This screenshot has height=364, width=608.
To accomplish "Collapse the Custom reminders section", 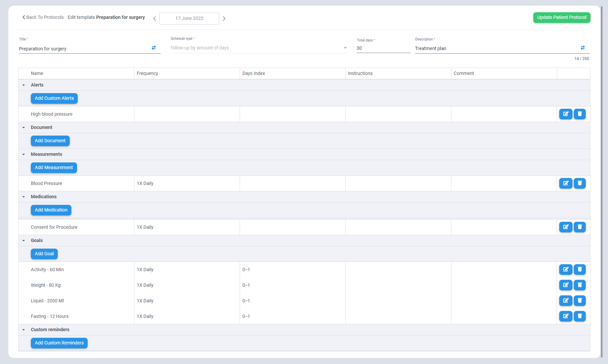I will (x=24, y=330).
